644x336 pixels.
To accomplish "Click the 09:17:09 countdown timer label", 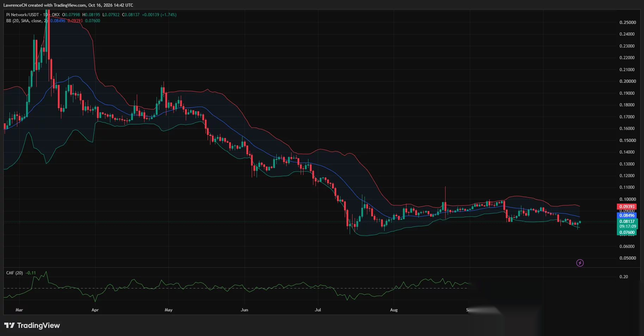I will [x=627, y=226].
